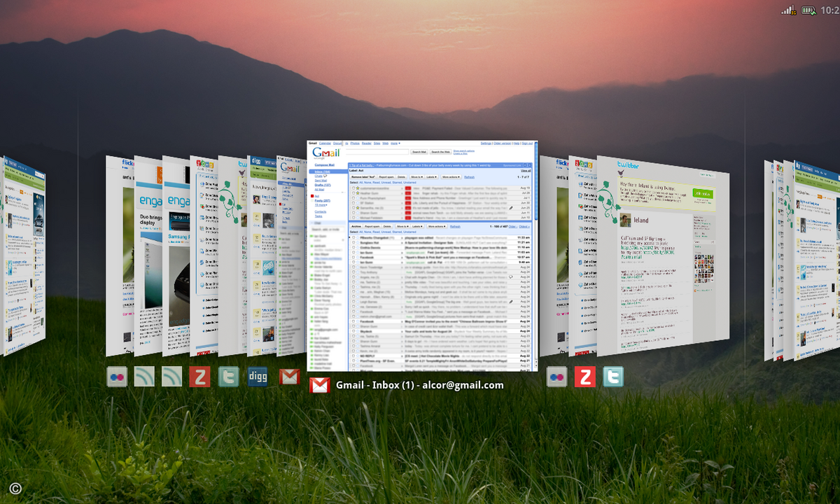This screenshot has width=840, height=504.
Task: Open the Drafts (137) folder
Action: [323, 185]
